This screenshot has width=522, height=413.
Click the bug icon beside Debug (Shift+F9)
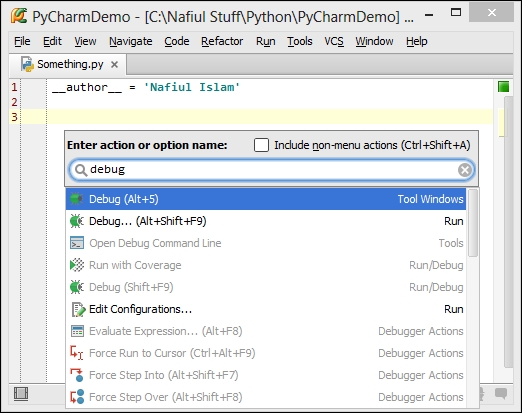click(x=77, y=287)
